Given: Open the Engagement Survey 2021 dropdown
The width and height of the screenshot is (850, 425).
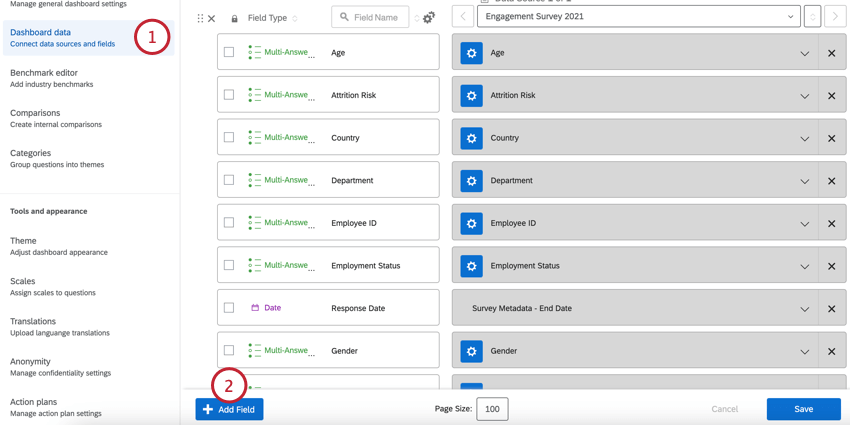Looking at the screenshot, I should (x=638, y=17).
